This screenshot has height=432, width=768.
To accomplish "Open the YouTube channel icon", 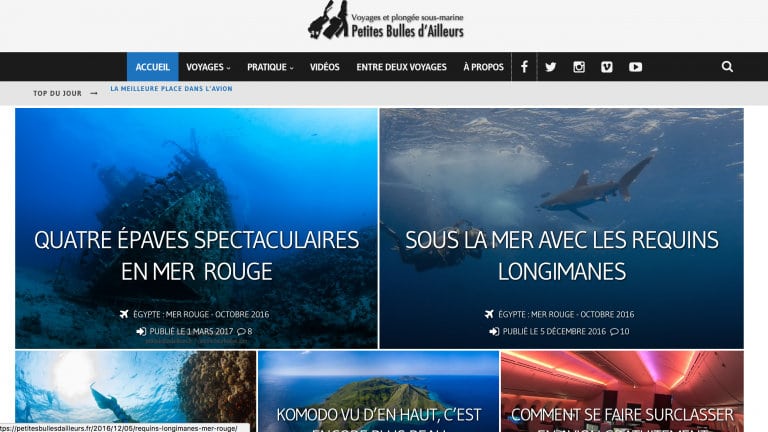I will [635, 67].
